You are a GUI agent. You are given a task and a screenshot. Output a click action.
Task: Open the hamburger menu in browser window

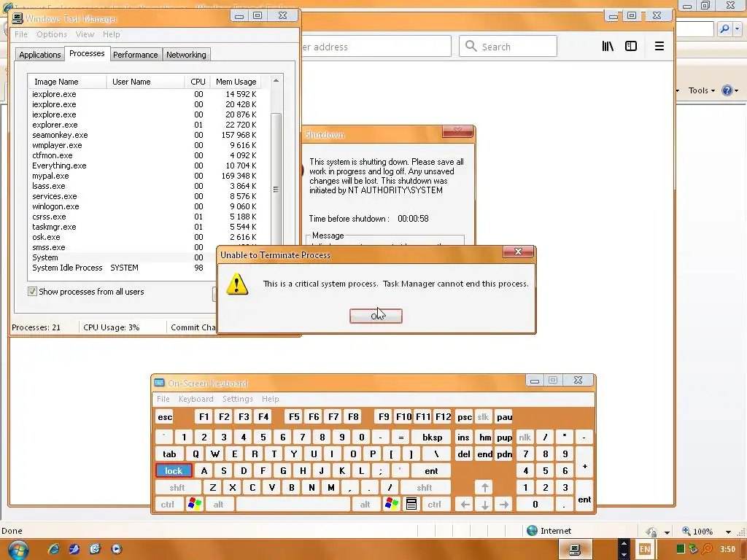pos(659,46)
